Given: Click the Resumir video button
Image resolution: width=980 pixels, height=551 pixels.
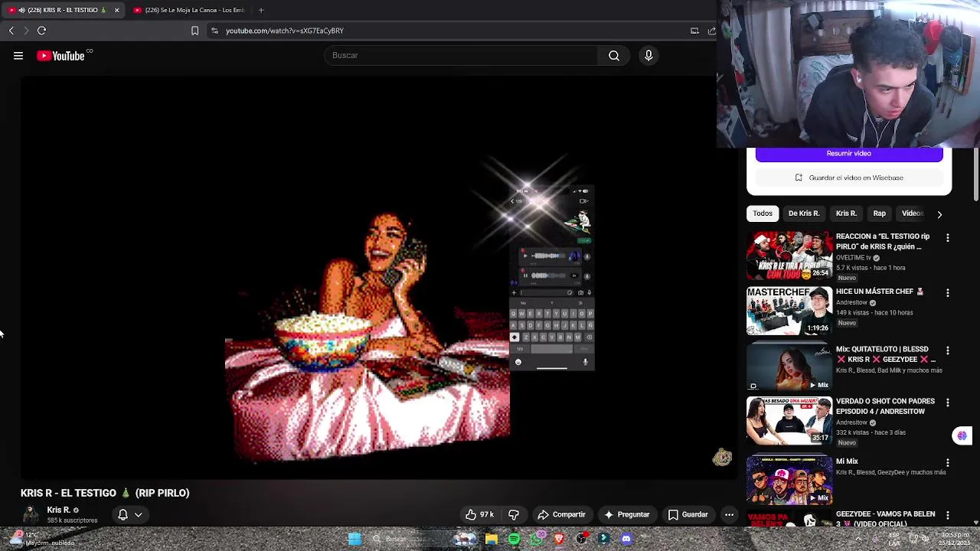Looking at the screenshot, I should point(849,154).
